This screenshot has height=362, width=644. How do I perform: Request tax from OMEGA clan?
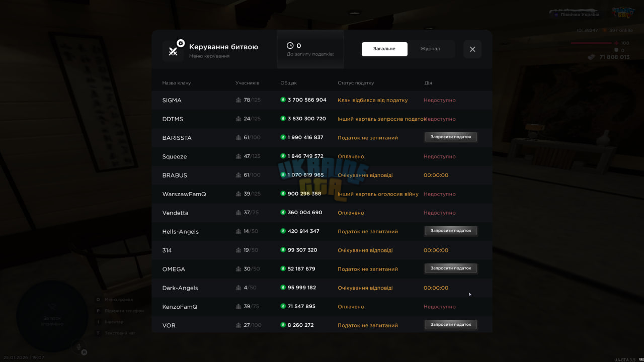(451, 268)
